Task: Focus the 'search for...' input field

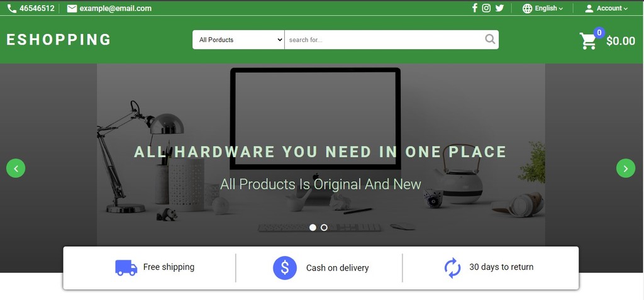Action: [x=384, y=40]
